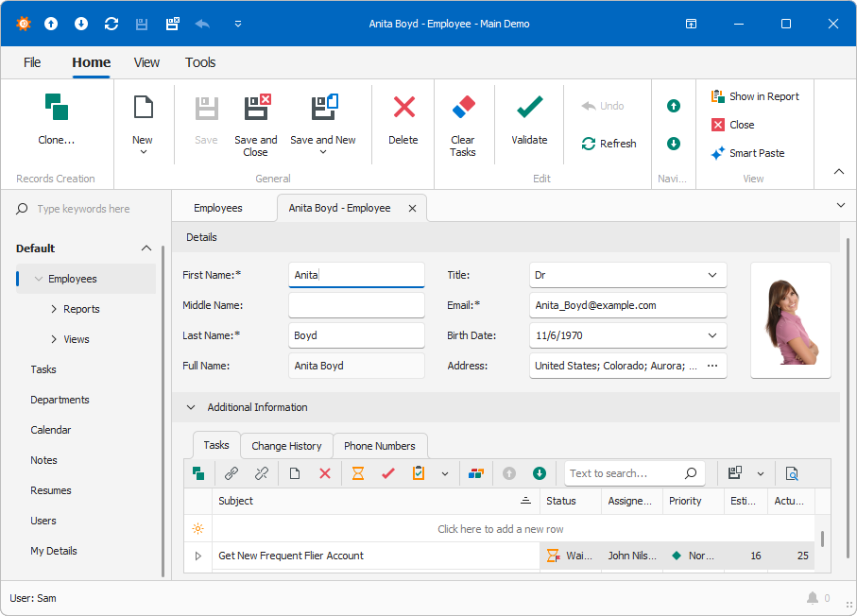The width and height of the screenshot is (857, 616).
Task: Open the File menu
Action: pyautogui.click(x=32, y=63)
